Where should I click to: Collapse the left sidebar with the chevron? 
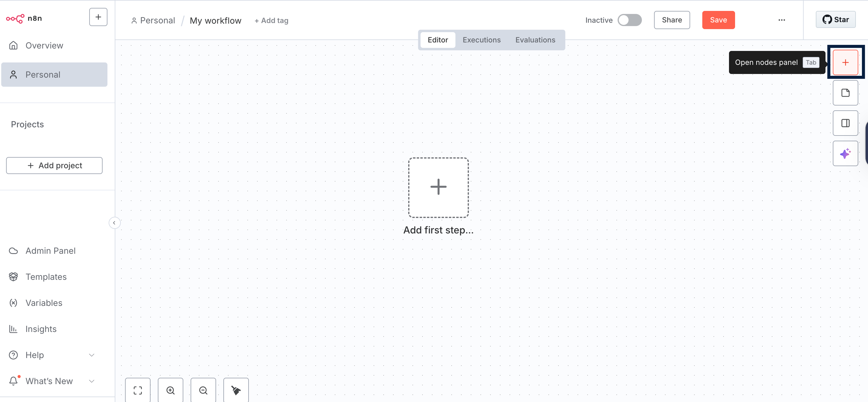tap(114, 223)
